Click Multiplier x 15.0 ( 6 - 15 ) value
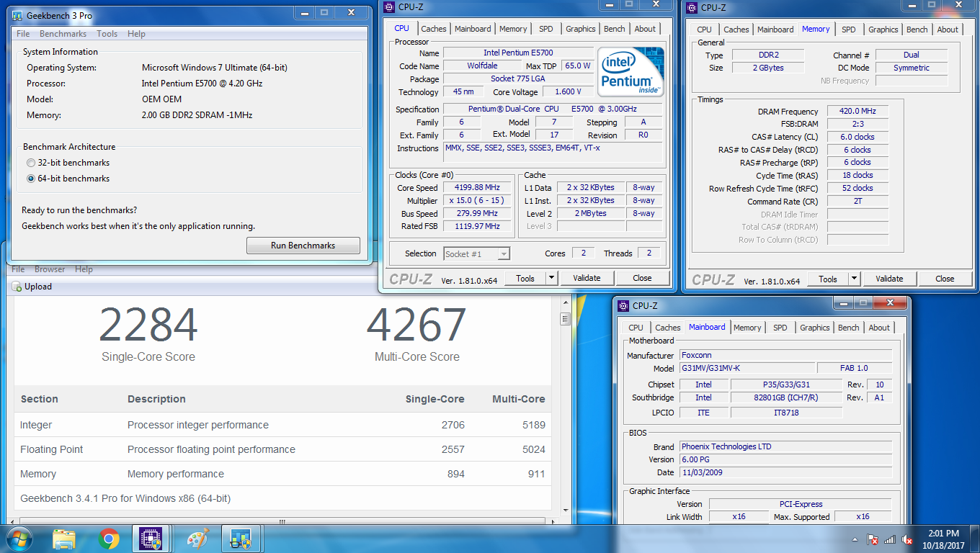 click(476, 200)
